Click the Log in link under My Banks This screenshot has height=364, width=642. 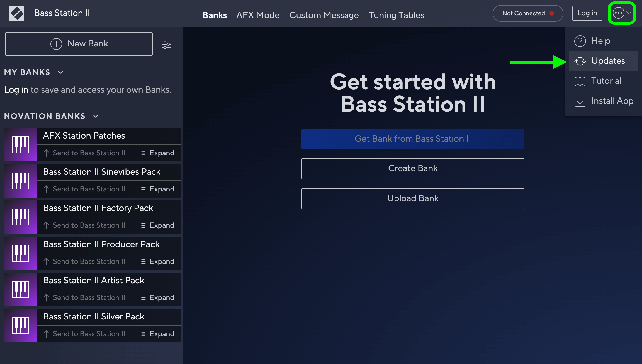[x=16, y=90]
